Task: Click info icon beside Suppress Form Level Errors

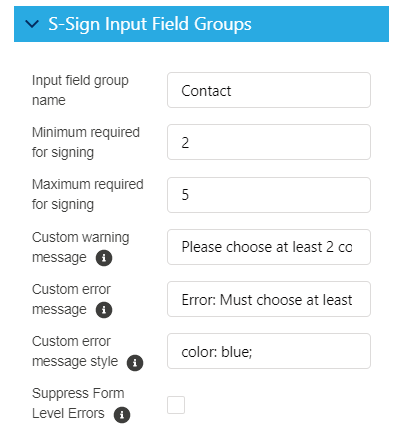Action: [x=122, y=415]
